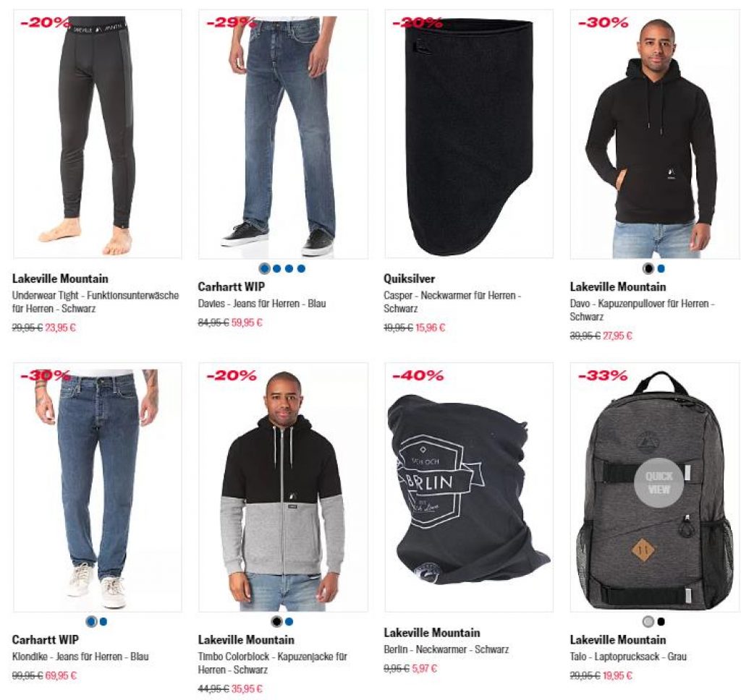The image size is (741, 700).
Task: Open Quiksilver Casper neckwarmer image
Action: coord(469,135)
